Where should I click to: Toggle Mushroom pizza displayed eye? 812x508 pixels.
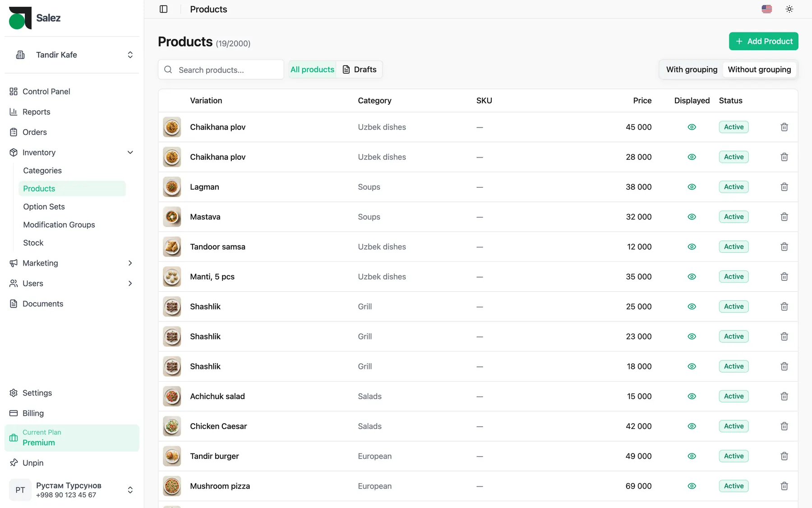click(692, 486)
